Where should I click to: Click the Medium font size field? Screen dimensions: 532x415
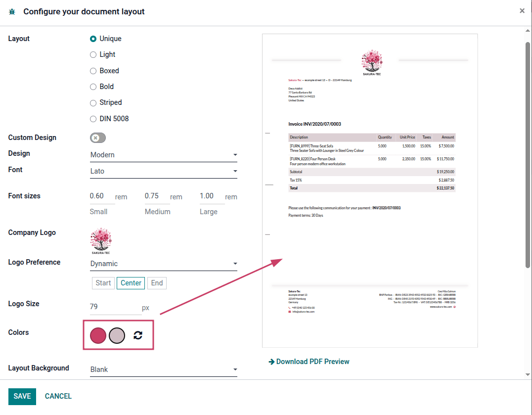(x=157, y=196)
